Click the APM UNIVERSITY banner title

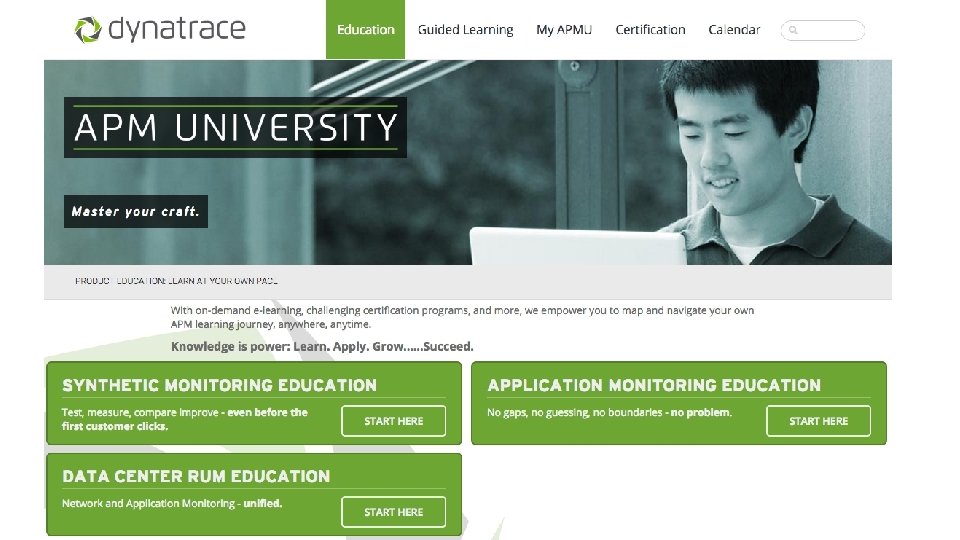[x=236, y=127]
